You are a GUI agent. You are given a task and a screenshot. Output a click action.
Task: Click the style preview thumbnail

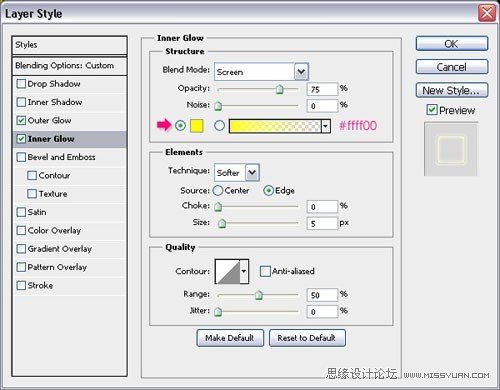coord(451,149)
